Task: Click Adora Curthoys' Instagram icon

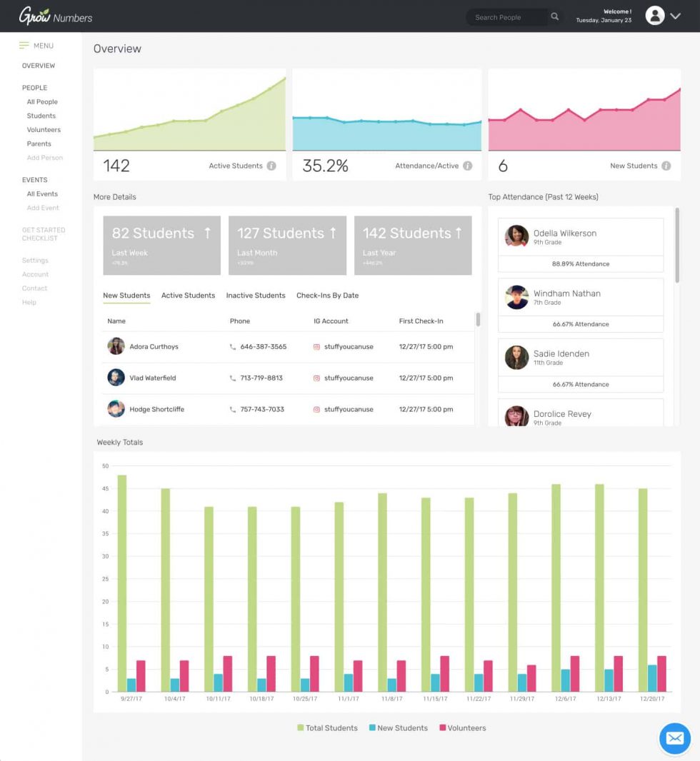Action: pyautogui.click(x=316, y=347)
